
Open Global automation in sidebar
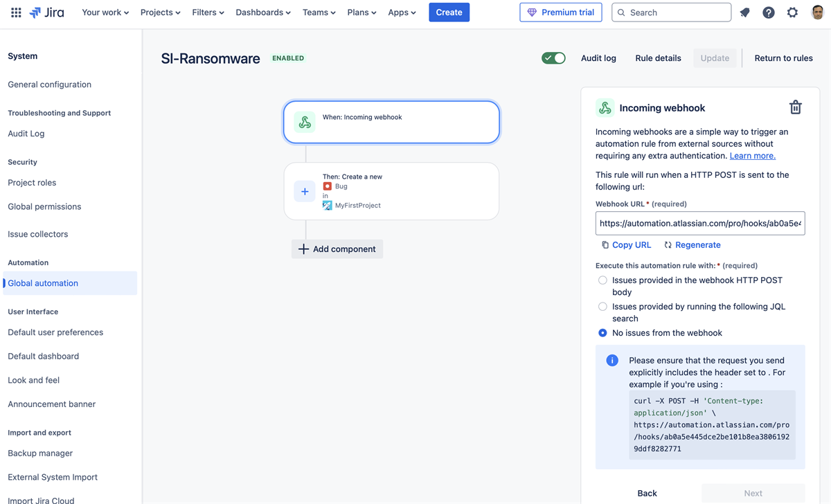coord(70,283)
